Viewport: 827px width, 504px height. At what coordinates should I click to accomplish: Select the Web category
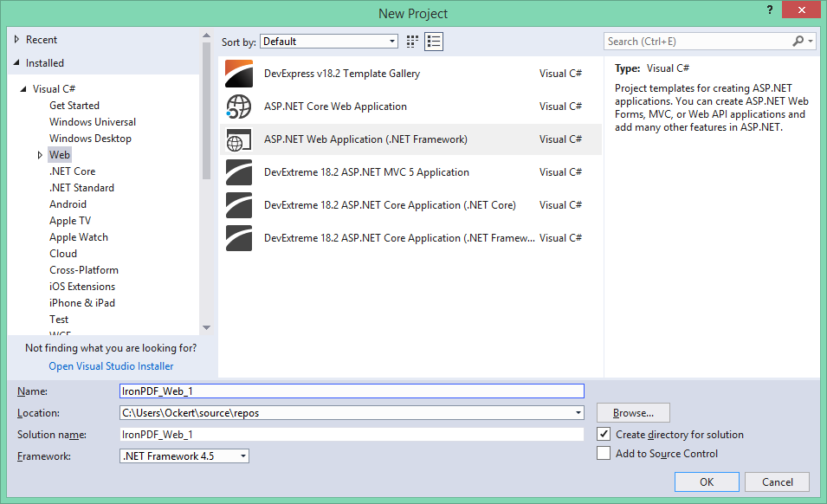click(x=60, y=154)
